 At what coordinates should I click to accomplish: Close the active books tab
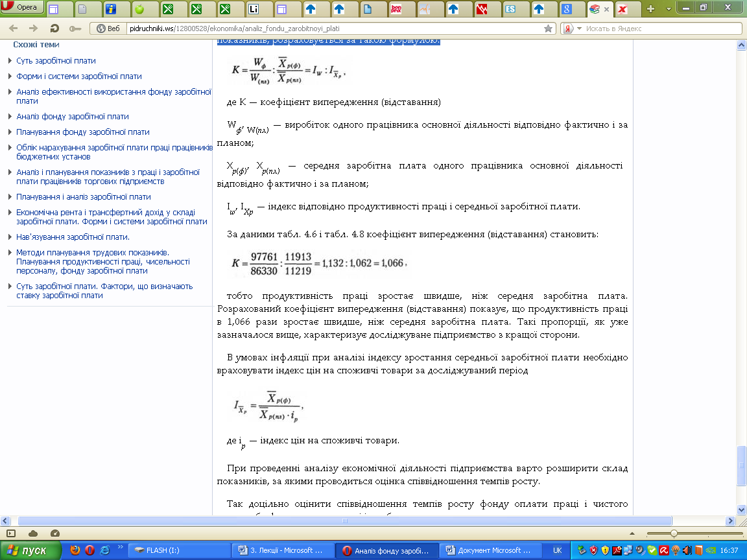pos(606,9)
